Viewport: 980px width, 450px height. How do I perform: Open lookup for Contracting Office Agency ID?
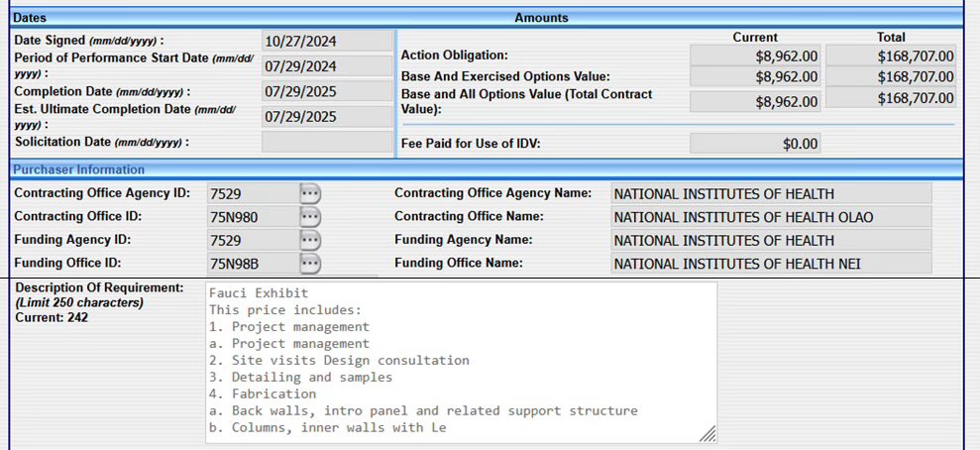[x=310, y=193]
